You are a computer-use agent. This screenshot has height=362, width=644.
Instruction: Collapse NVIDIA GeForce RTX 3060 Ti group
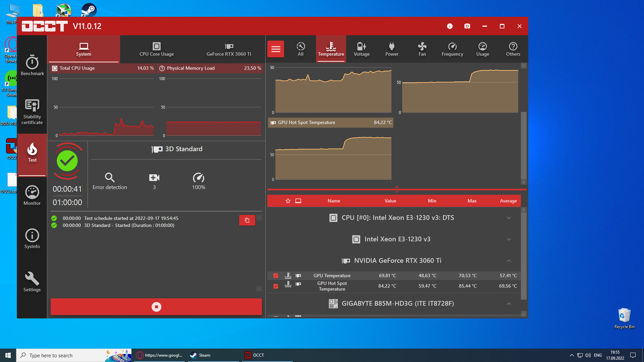508,261
